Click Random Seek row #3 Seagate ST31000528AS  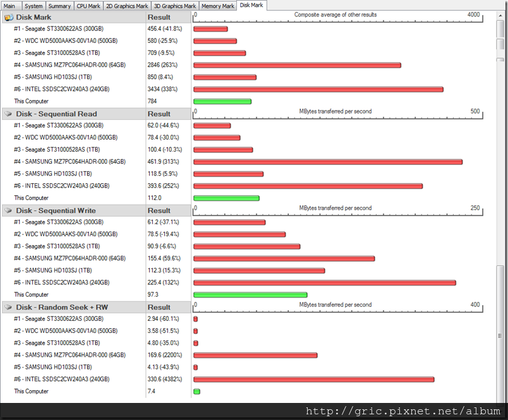point(57,343)
